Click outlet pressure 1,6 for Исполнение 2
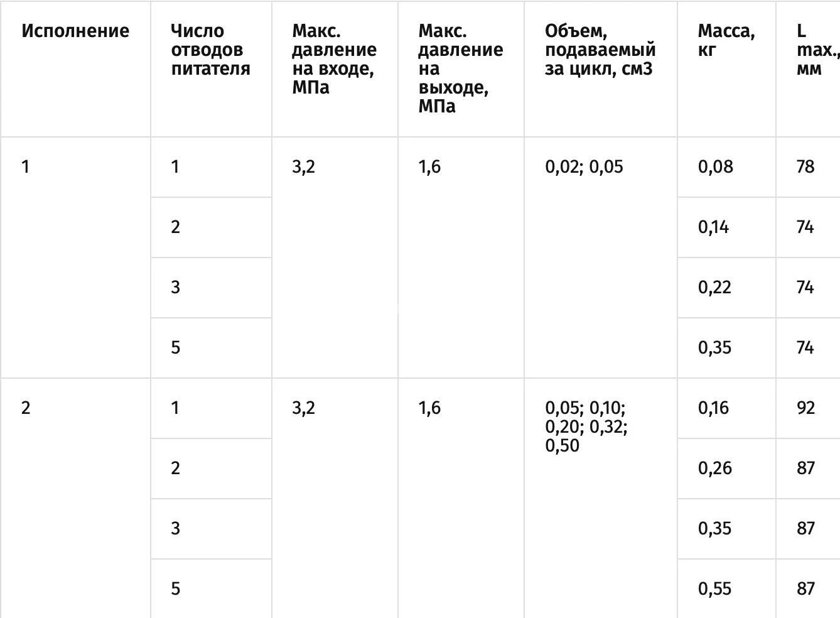Image resolution: width=840 pixels, height=618 pixels. pyautogui.click(x=429, y=408)
